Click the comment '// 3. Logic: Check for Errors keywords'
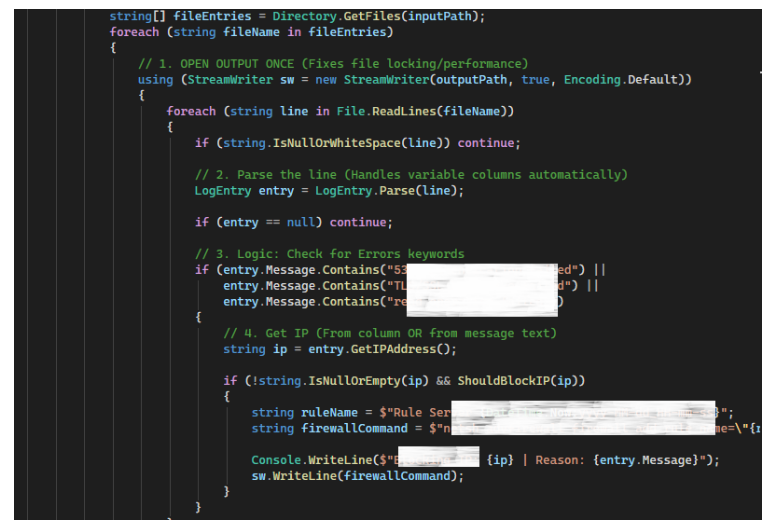Viewport: 772px width, 526px height. [329, 254]
